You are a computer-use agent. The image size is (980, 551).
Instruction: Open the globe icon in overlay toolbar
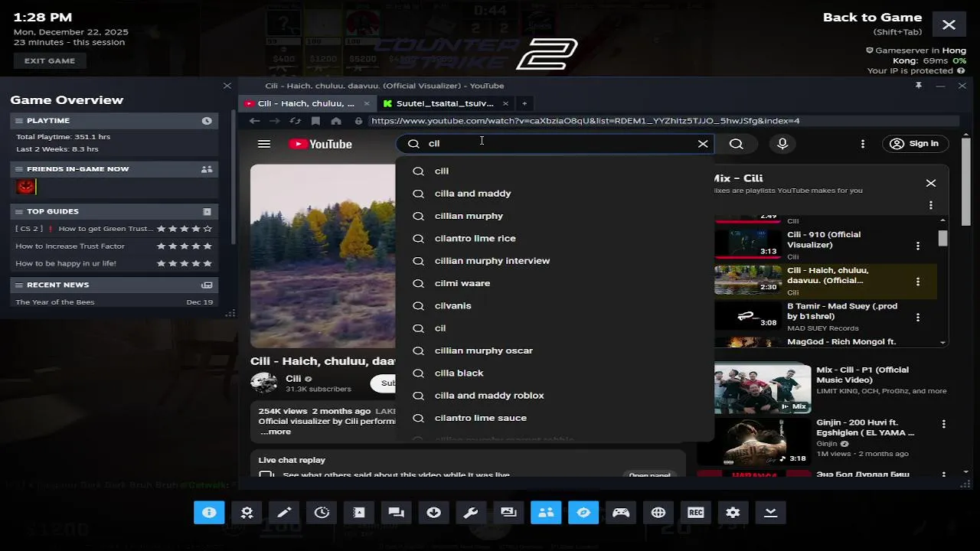tap(658, 513)
